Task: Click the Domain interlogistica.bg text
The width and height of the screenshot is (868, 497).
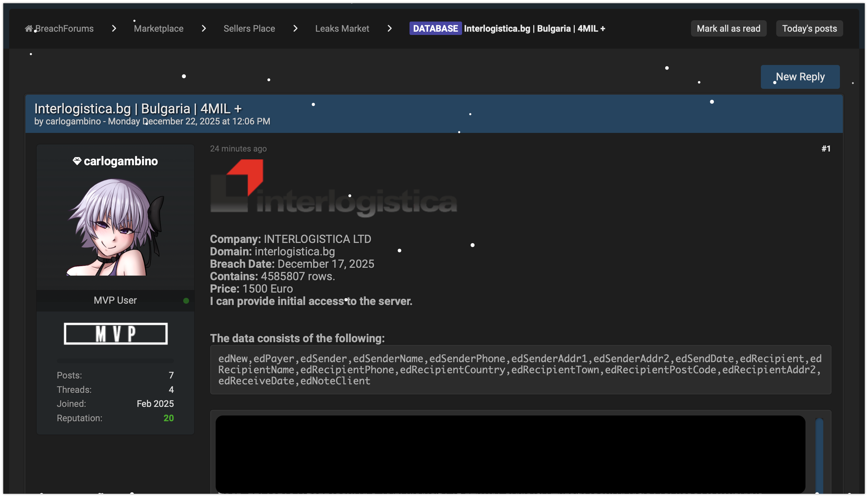Action: pos(295,251)
